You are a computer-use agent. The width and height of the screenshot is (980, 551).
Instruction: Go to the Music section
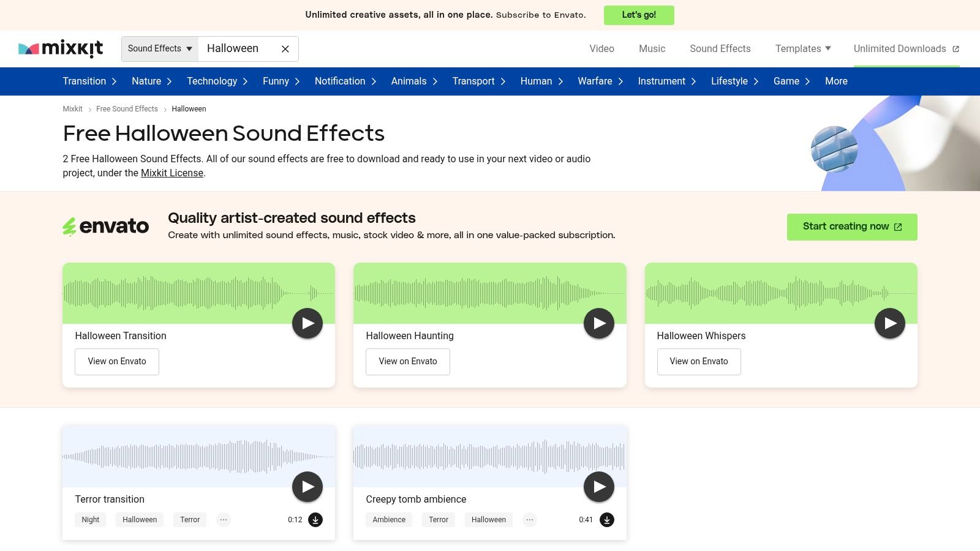652,48
